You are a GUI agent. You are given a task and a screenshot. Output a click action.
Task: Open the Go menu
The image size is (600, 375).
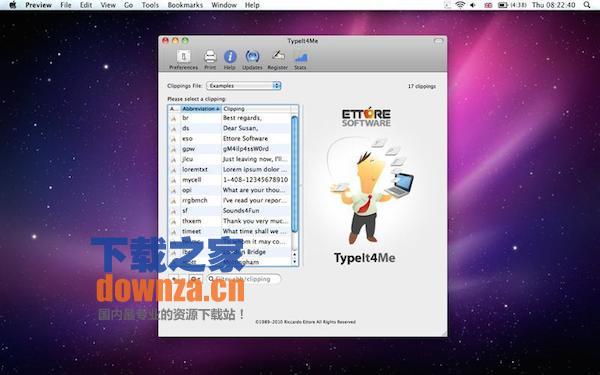[x=129, y=5]
